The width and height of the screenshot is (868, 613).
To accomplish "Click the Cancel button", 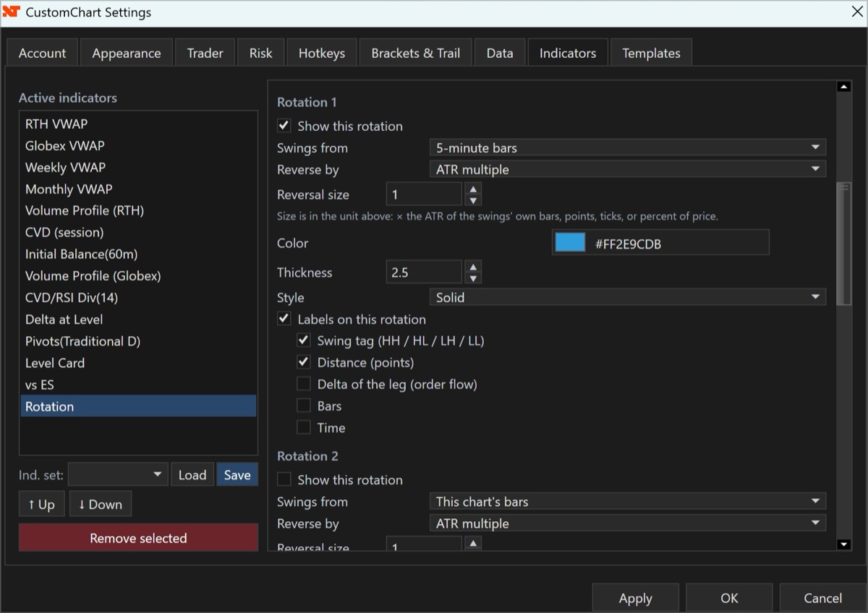I will [x=823, y=598].
